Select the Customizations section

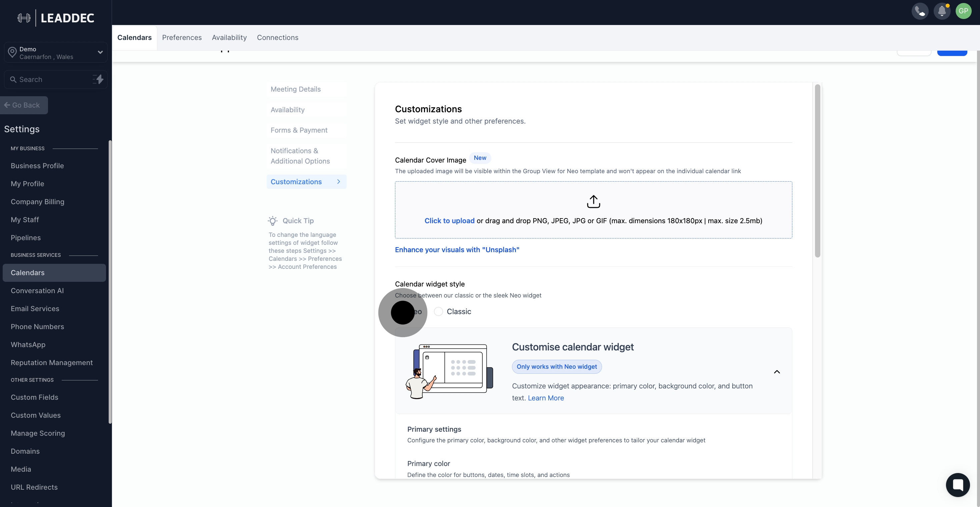(306, 182)
